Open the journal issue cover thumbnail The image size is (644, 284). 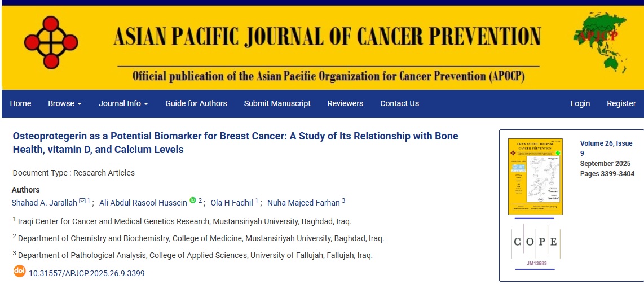(535, 177)
